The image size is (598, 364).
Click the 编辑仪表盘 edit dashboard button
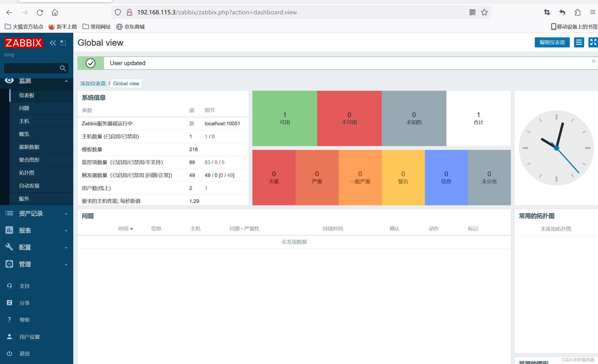pos(552,42)
